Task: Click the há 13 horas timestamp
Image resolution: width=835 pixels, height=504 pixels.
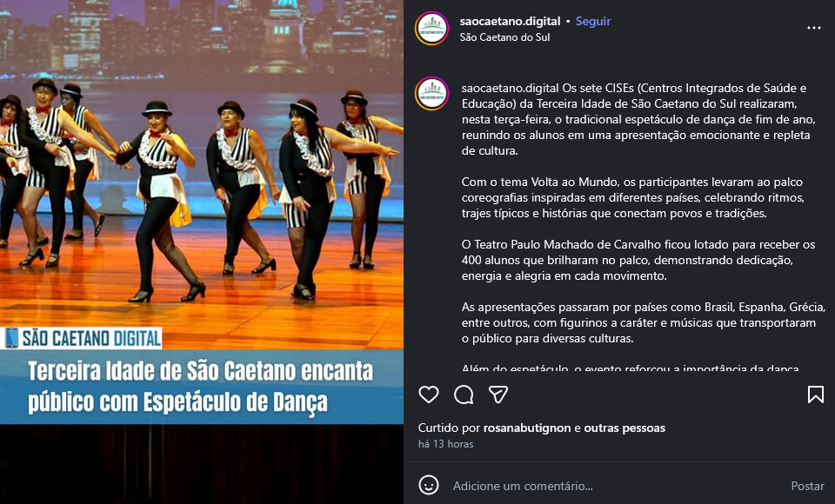Action: coord(445,444)
